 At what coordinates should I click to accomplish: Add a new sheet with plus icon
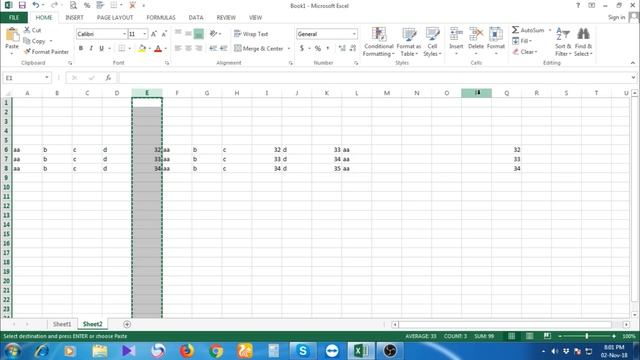[x=127, y=324]
